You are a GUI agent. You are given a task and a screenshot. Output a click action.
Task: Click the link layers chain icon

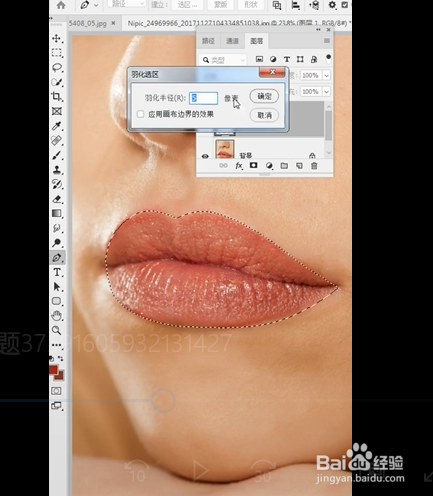(223, 166)
